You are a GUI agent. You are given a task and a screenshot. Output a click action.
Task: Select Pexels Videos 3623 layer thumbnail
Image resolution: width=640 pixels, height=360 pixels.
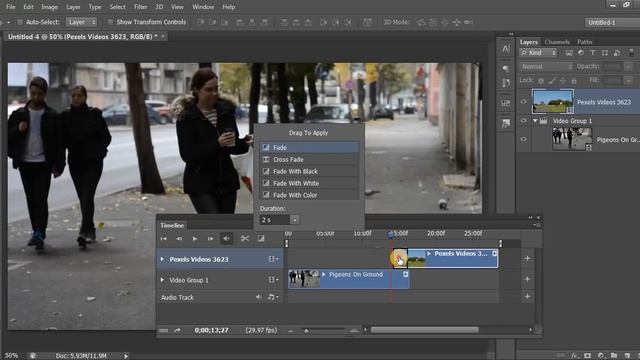(x=553, y=102)
